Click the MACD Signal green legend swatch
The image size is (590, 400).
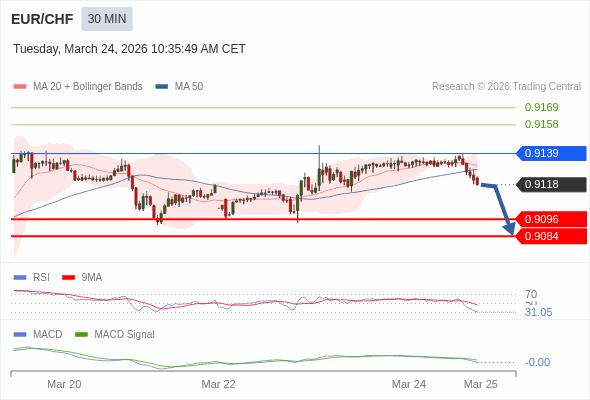click(x=82, y=335)
